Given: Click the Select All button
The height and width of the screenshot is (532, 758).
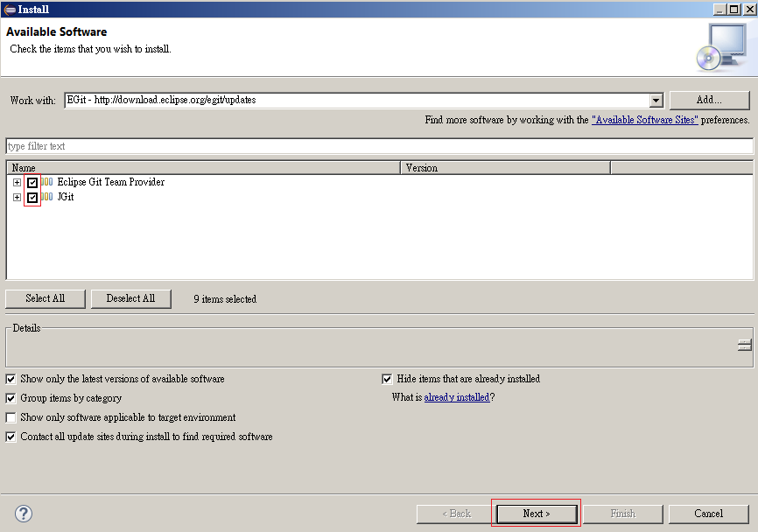Looking at the screenshot, I should tap(45, 298).
